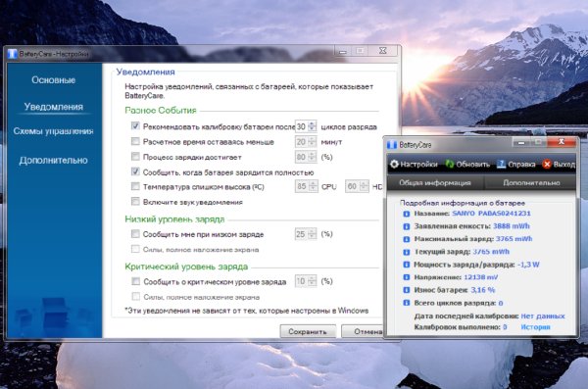This screenshot has height=389, width=588.
Task: Click the battery name SANYO PABAS0241231
Action: point(492,214)
